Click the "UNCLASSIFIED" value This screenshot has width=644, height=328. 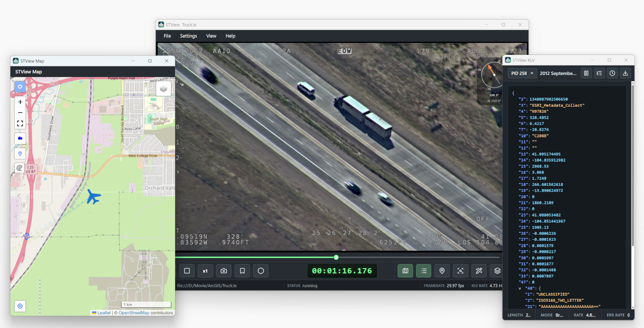point(554,294)
